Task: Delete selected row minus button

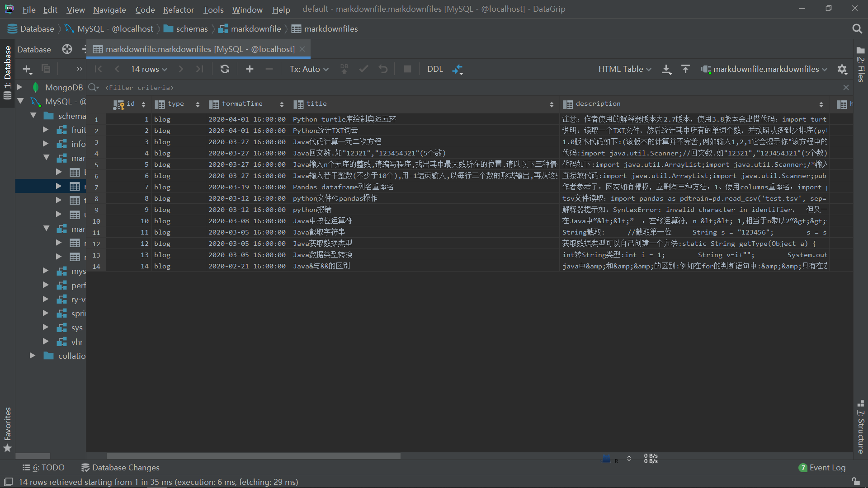Action: 269,69
